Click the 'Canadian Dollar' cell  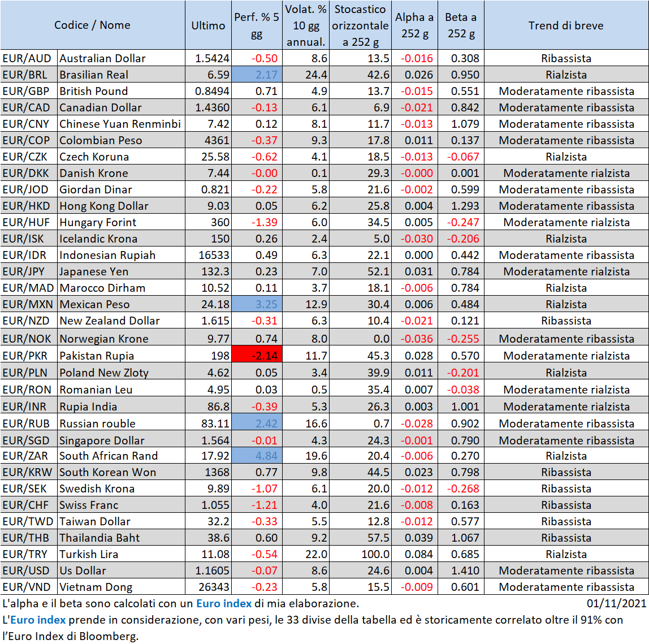point(122,107)
